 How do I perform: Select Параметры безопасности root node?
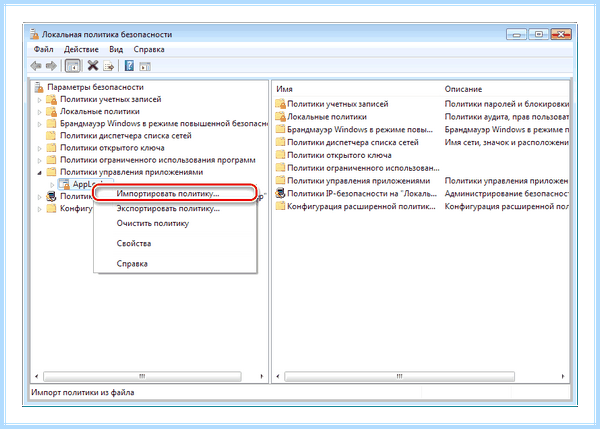coord(95,87)
